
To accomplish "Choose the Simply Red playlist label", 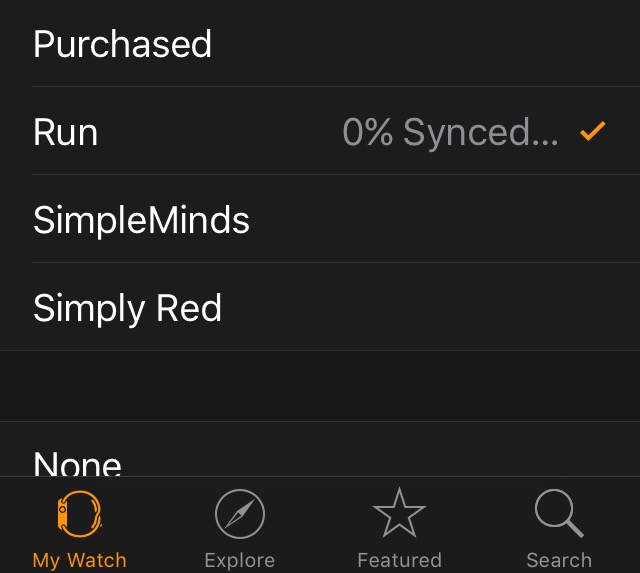I will (x=127, y=308).
